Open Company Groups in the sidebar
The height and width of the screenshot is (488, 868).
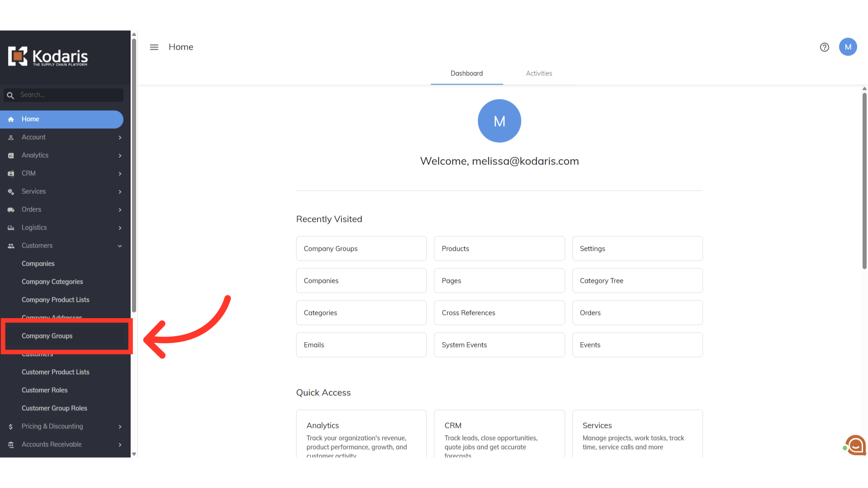point(47,336)
